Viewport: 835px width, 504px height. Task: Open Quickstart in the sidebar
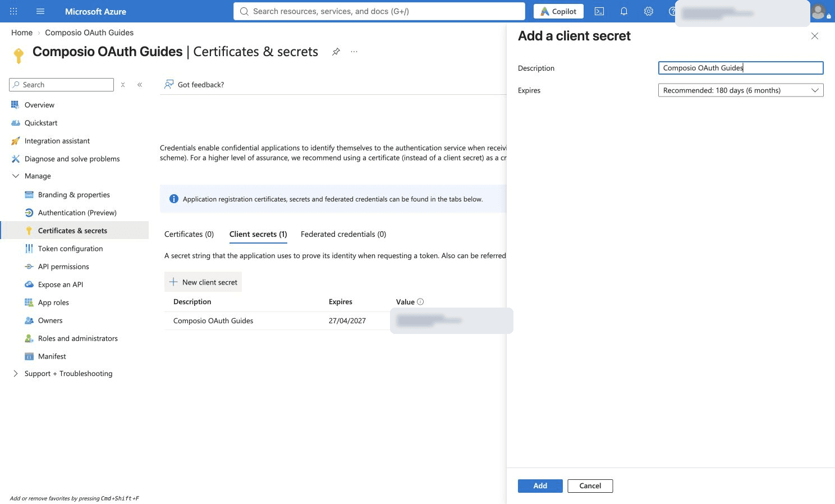point(41,123)
